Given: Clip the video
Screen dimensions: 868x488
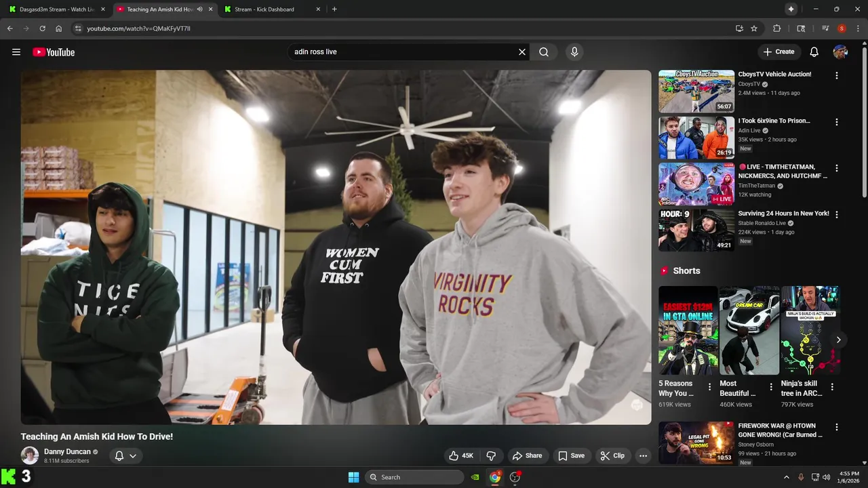Looking at the screenshot, I should click(612, 455).
